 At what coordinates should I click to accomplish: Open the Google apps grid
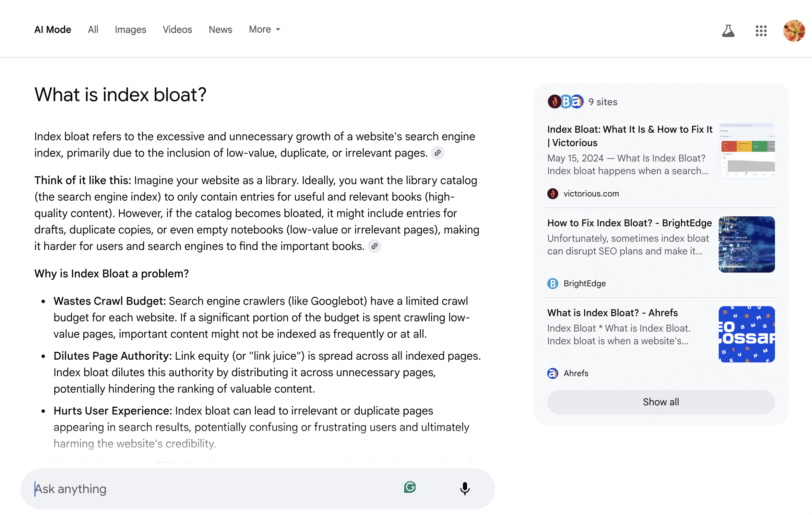[x=761, y=31]
